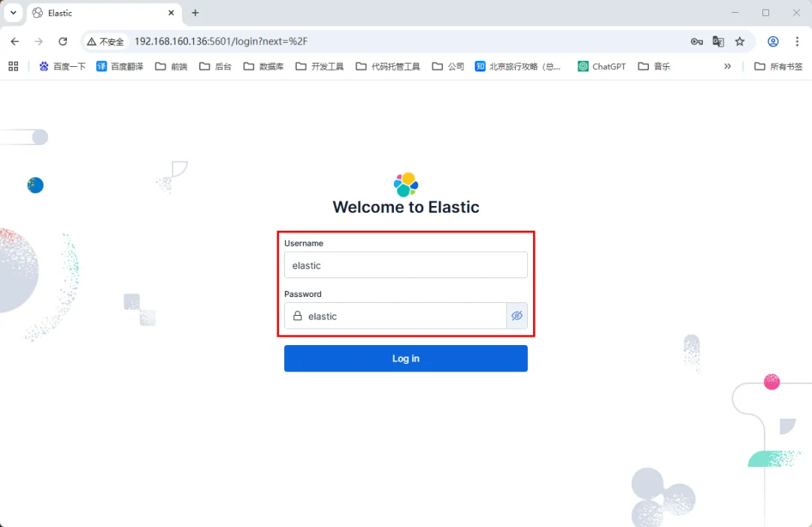Click the 不安全 security warning chip
This screenshot has height=527, width=812.
point(106,41)
